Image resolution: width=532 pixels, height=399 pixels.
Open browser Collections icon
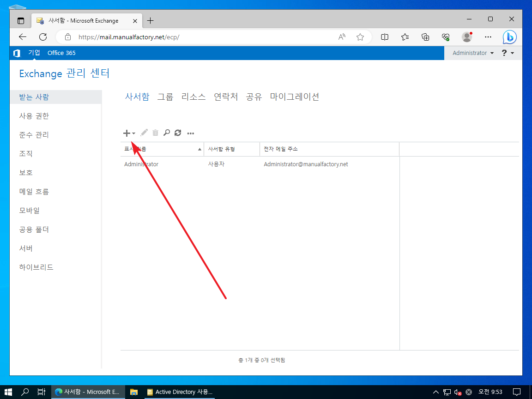425,37
